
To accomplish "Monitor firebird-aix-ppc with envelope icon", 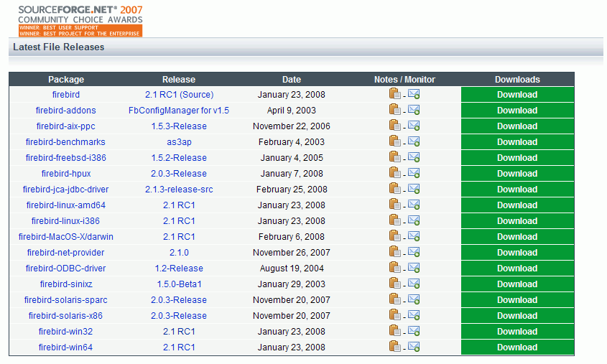I will tap(414, 126).
